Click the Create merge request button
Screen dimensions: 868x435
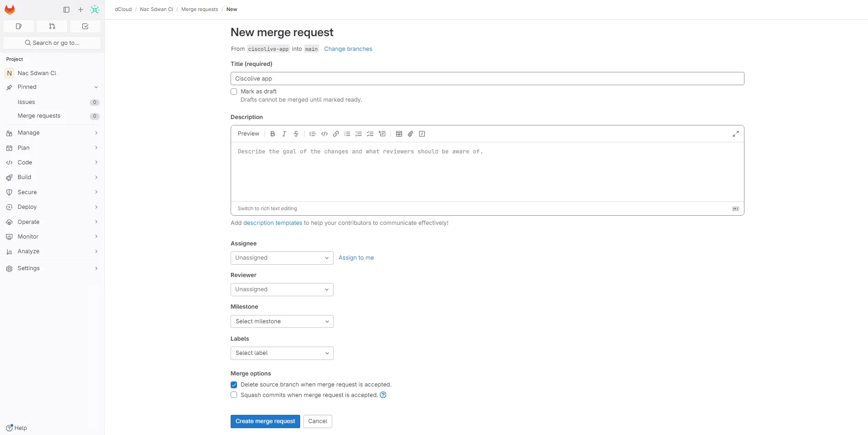click(x=265, y=421)
